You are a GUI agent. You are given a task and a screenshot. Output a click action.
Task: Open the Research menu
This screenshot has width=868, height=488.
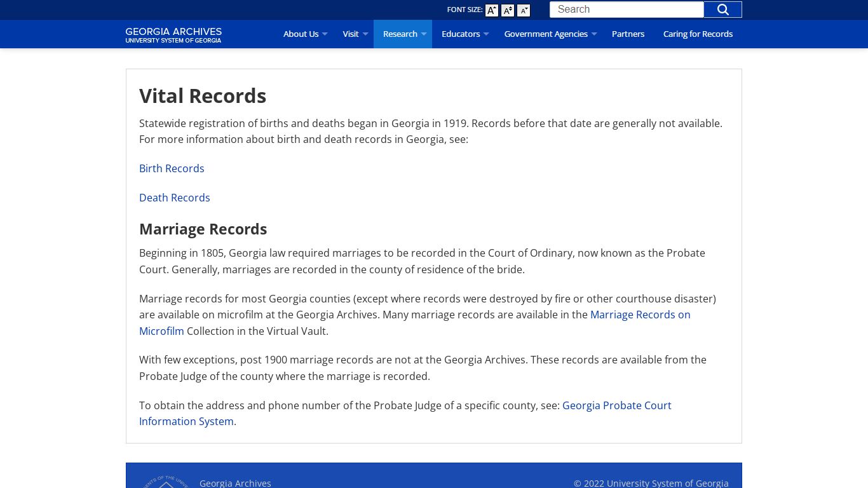click(400, 34)
